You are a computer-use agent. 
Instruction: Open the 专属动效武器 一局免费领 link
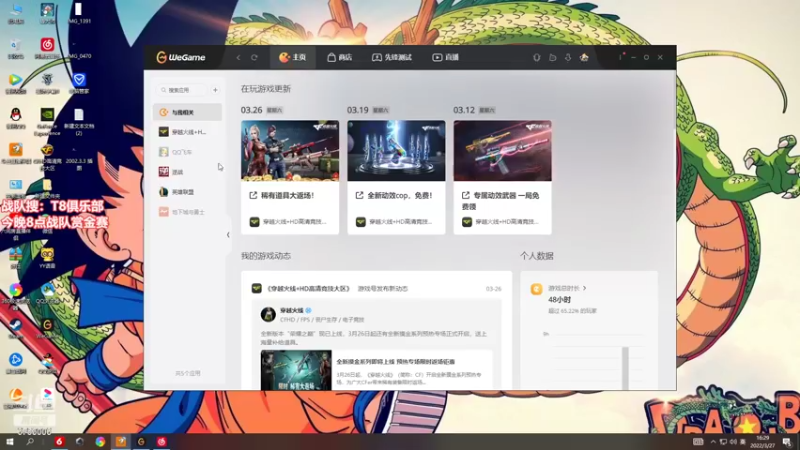pos(501,201)
